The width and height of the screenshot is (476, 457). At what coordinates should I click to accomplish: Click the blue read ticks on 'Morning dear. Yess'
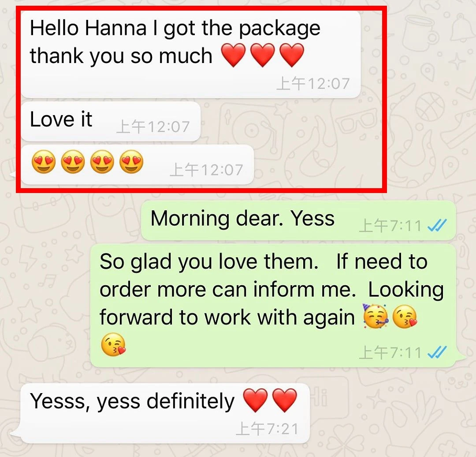click(437, 225)
